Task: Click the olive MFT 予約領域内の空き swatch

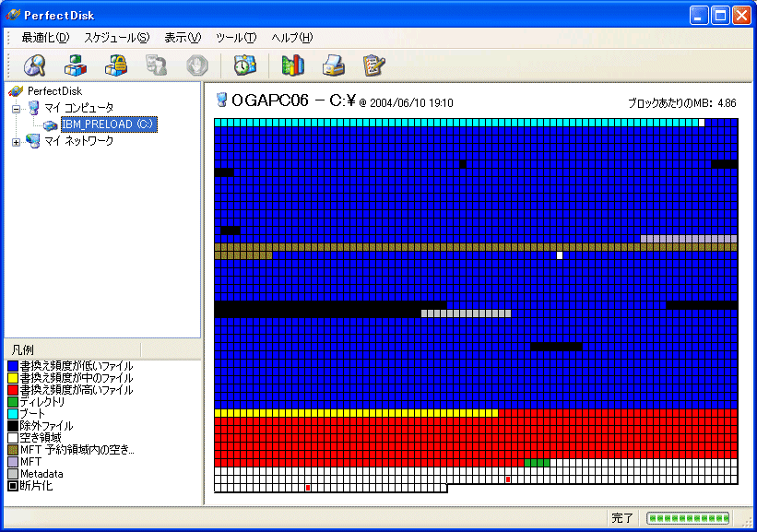Action: (x=13, y=450)
